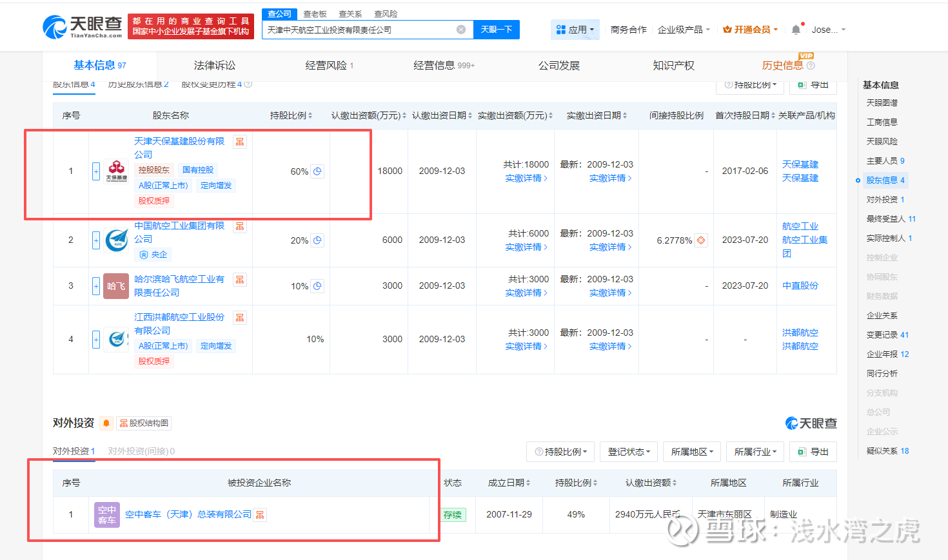Expand 江西洪都航空 row plus toggle

(96, 339)
